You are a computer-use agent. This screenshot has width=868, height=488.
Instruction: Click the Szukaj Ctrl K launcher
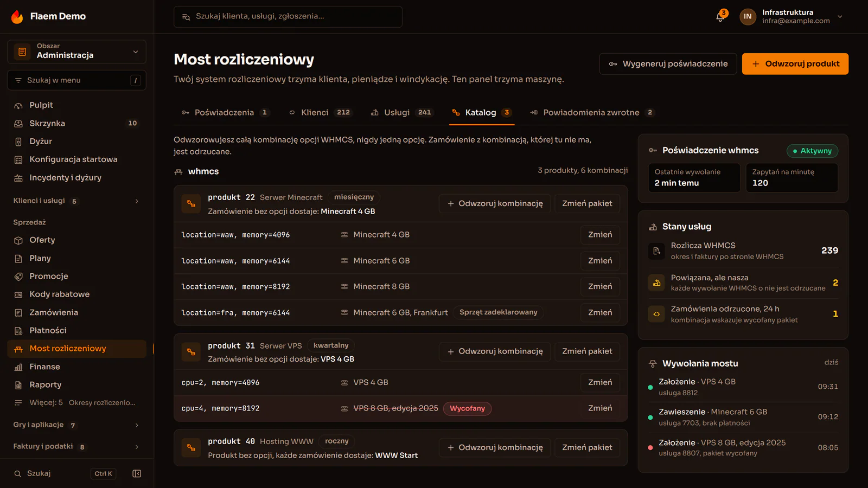pos(65,473)
